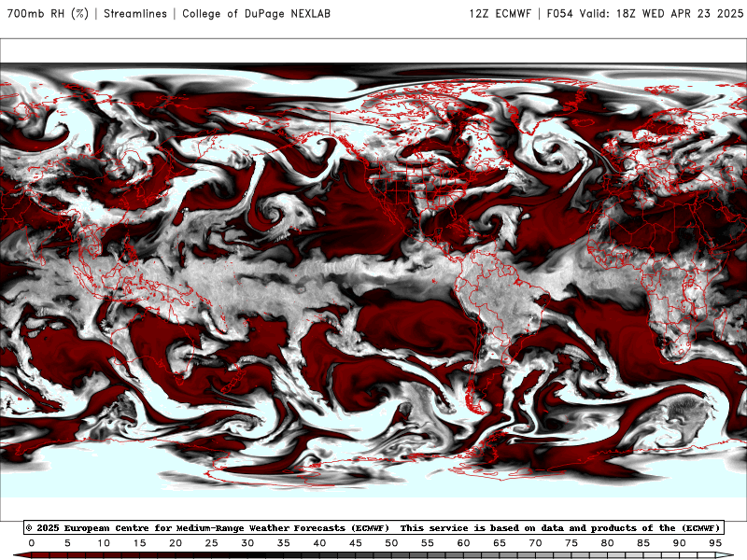Click the '20' colorbar scale label
The width and height of the screenshot is (747, 560).
point(176,543)
